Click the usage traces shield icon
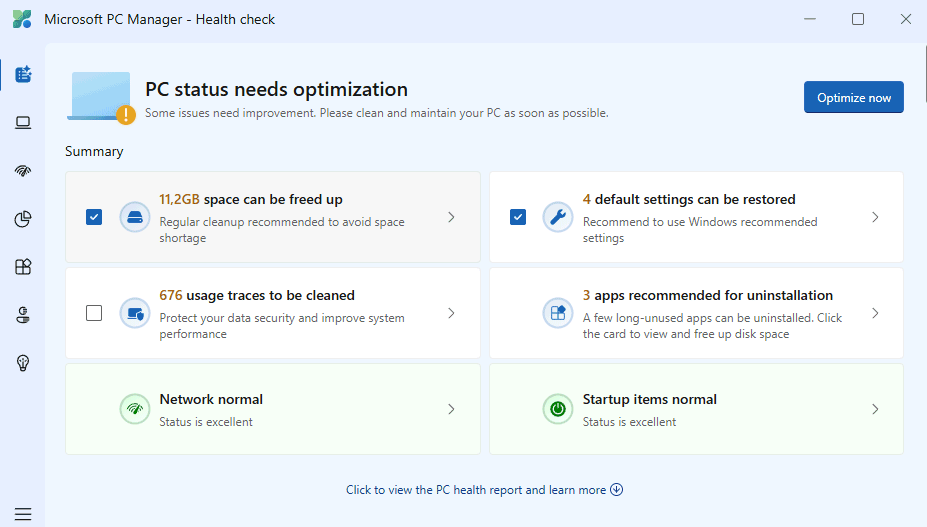 [135, 313]
